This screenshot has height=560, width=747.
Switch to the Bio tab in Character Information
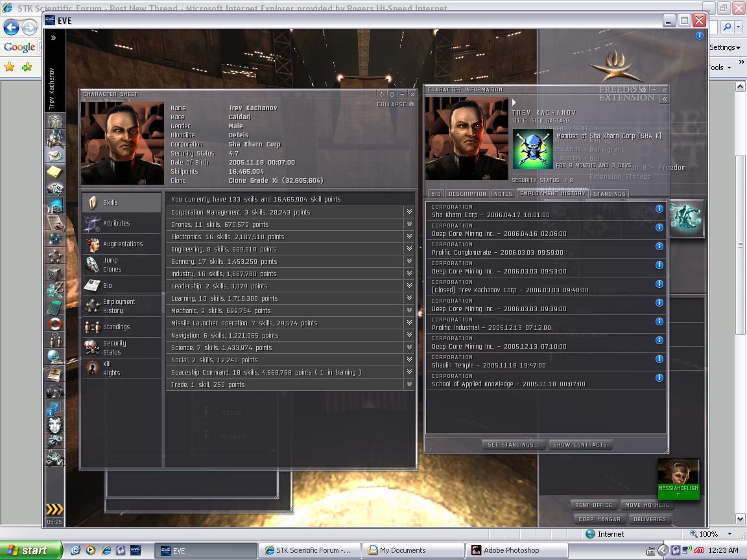[436, 194]
